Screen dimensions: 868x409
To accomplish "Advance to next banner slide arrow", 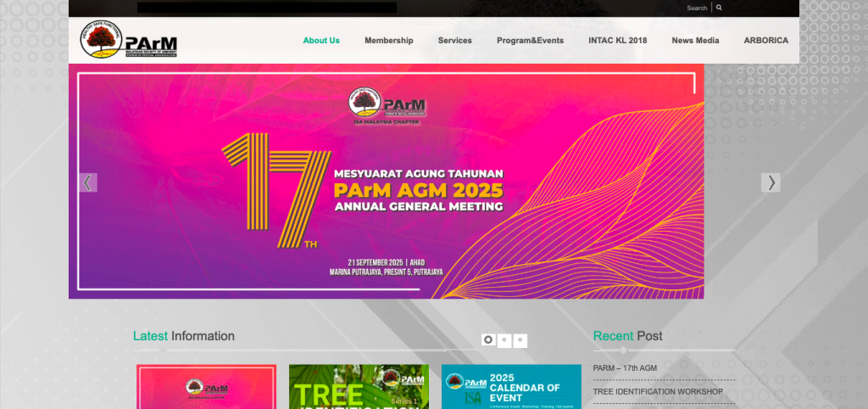I will [770, 182].
